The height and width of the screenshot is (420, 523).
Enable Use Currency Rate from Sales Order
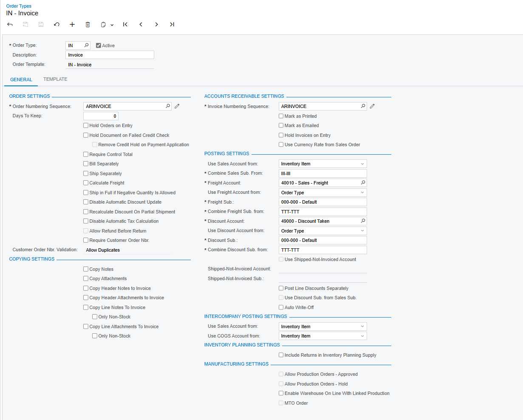tap(281, 145)
